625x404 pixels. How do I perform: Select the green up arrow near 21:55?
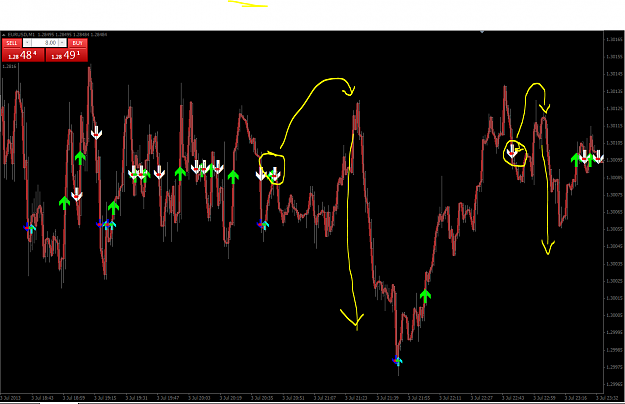pyautogui.click(x=425, y=296)
